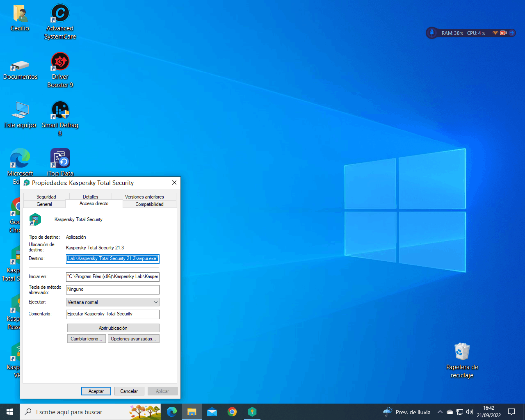525x420 pixels.
Task: Expand the Ejecutar dropdown (Ventana normal)
Action: [113, 302]
